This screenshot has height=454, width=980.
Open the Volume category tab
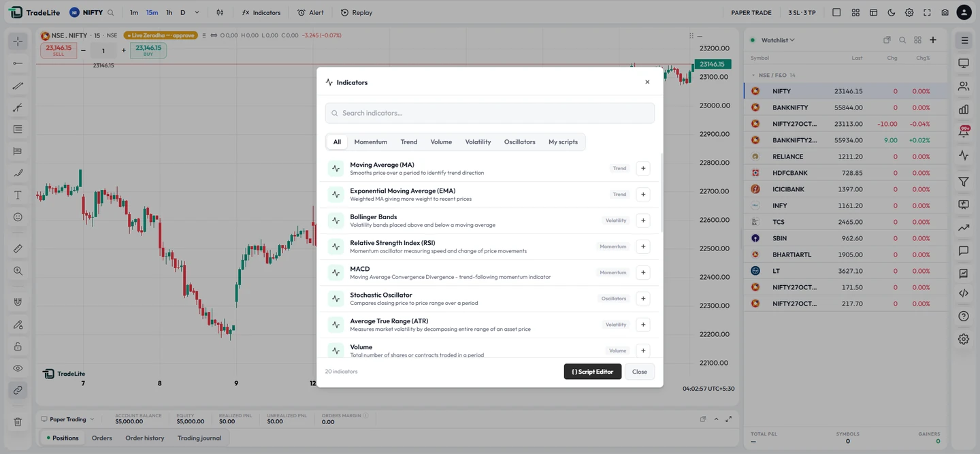(441, 142)
